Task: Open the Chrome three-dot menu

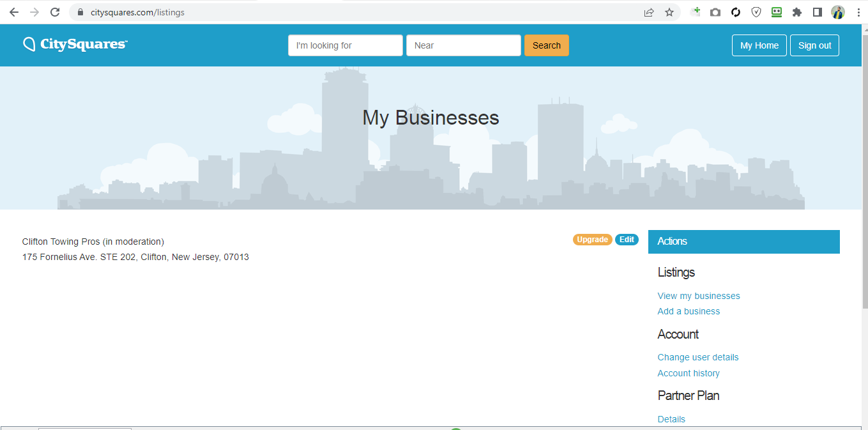Action: tap(858, 12)
